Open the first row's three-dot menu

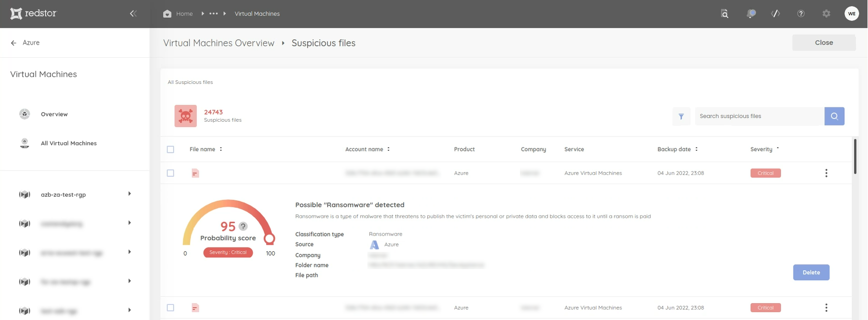click(827, 173)
